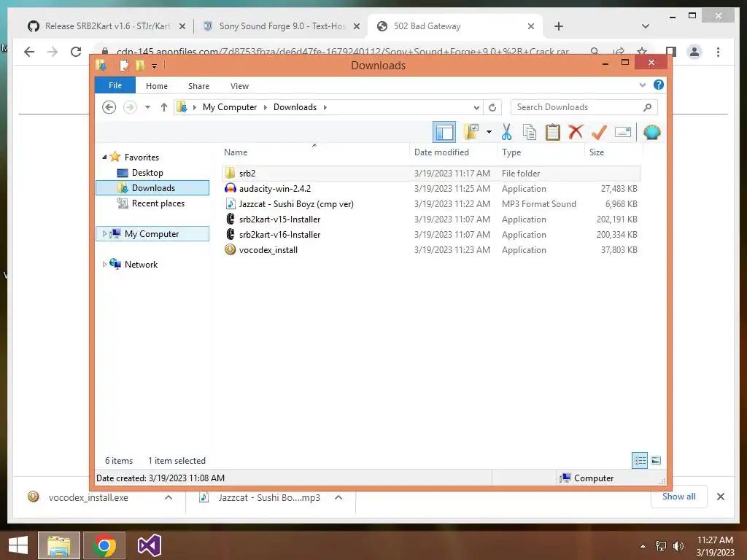The image size is (747, 560).
Task: Click the volume speaker tray icon
Action: pos(678,546)
